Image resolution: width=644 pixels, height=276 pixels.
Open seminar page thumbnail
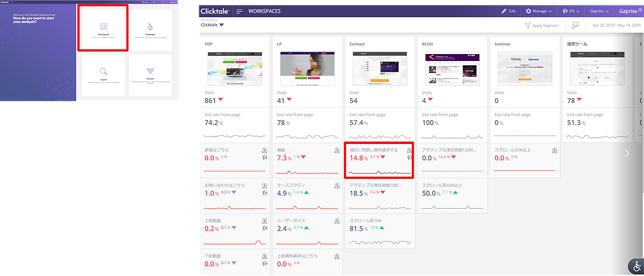click(x=525, y=68)
